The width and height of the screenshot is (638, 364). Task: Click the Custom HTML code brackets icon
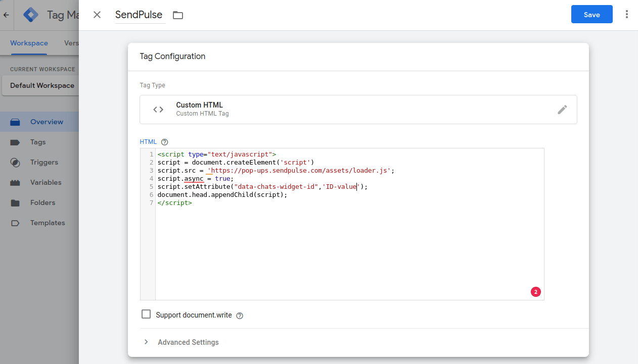[x=158, y=110]
